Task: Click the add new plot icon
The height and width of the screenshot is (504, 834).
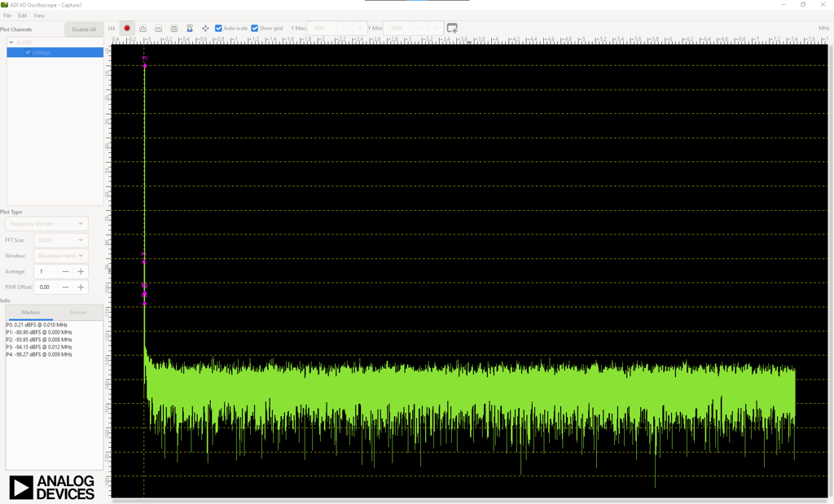Action: pos(452,28)
